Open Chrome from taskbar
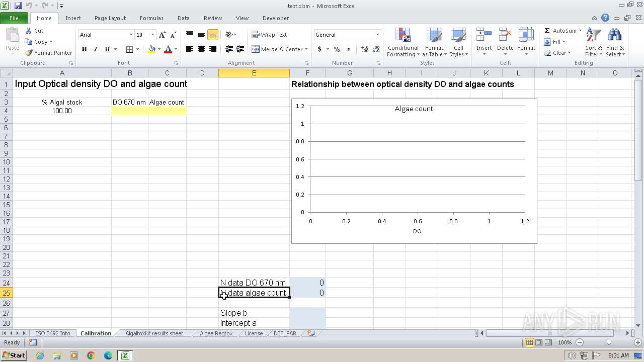 (91, 355)
